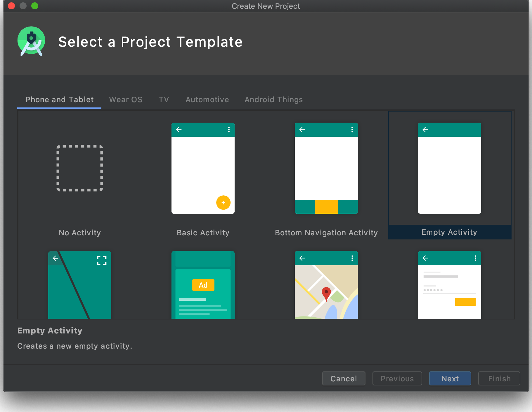The width and height of the screenshot is (532, 412).
Task: Choose the Fullscreen Activity template with expand icon
Action: [x=80, y=285]
